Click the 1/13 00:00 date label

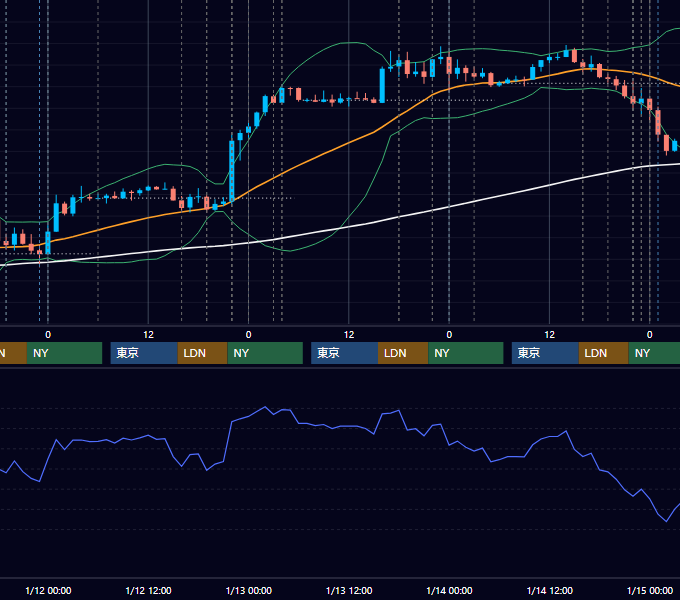pyautogui.click(x=248, y=590)
